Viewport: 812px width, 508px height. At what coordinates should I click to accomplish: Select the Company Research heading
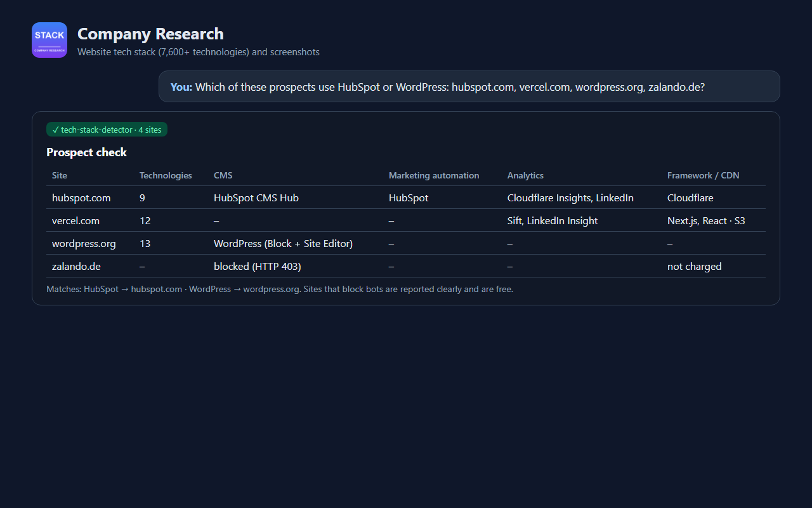(x=150, y=34)
